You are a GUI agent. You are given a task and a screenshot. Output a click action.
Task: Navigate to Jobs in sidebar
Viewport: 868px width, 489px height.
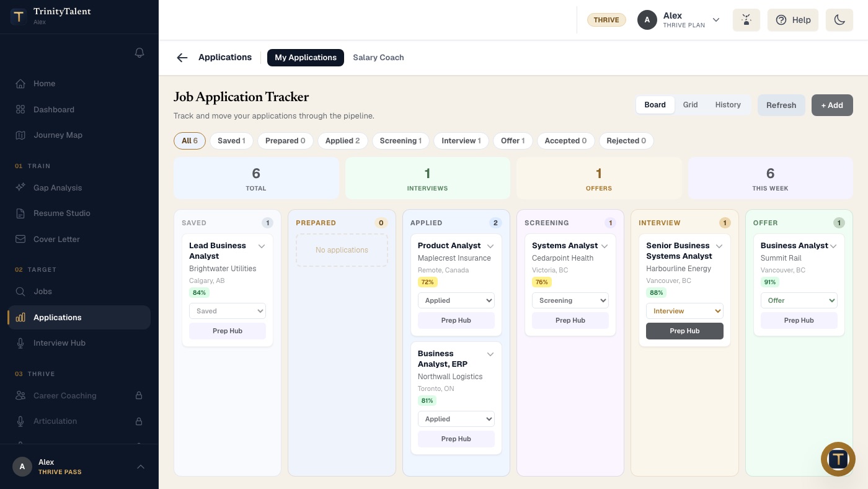pyautogui.click(x=79, y=291)
